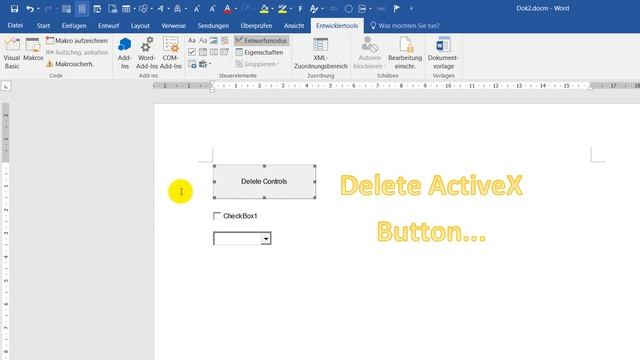The image size is (640, 360).
Task: Switch to the Start tab
Action: point(43,26)
